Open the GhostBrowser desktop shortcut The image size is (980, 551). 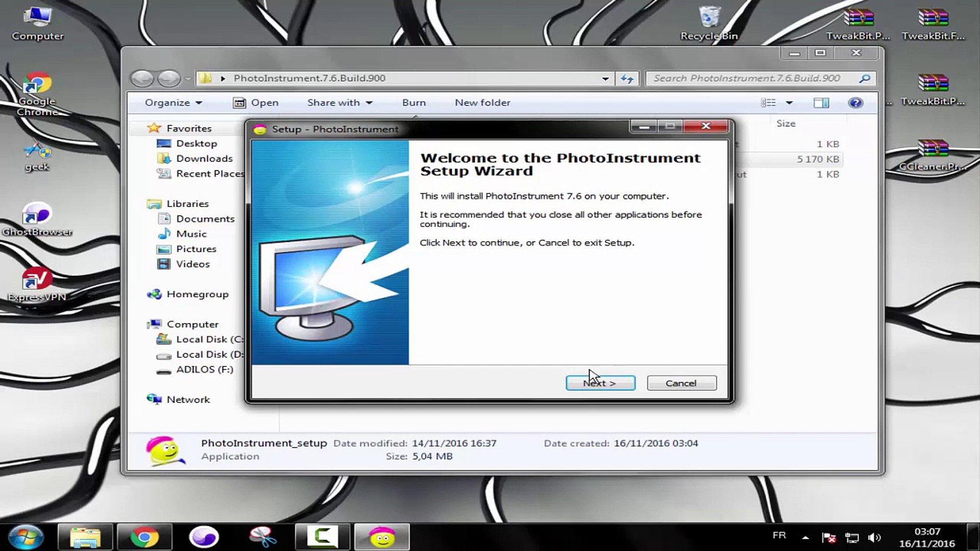37,219
